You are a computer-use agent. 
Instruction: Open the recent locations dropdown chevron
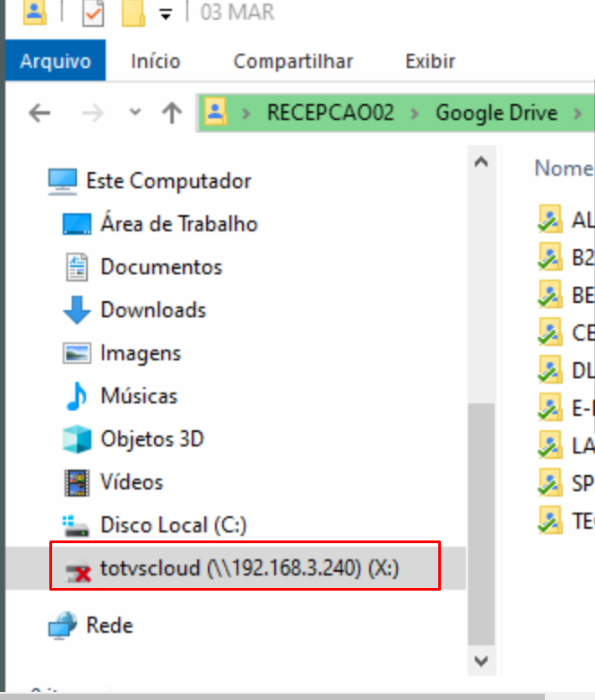tap(134, 112)
